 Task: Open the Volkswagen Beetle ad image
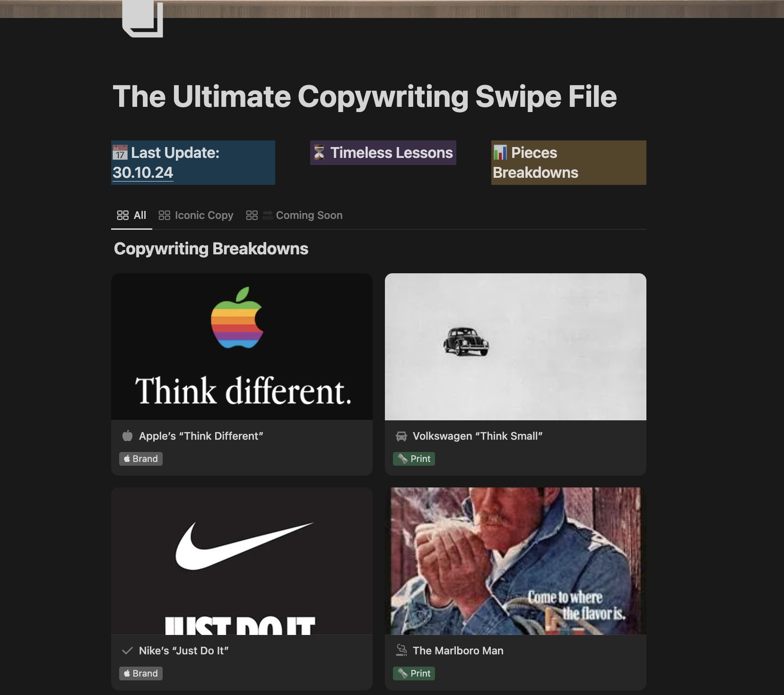point(515,347)
